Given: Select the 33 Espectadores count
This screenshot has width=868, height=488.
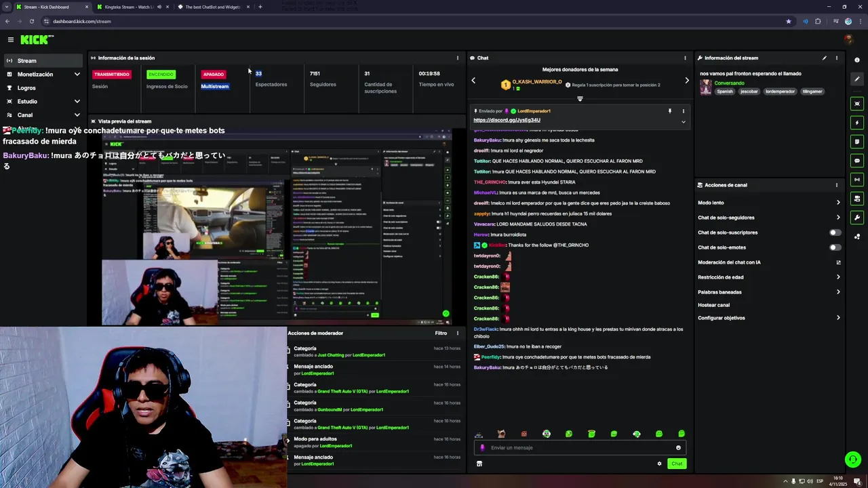Looking at the screenshot, I should point(258,73).
